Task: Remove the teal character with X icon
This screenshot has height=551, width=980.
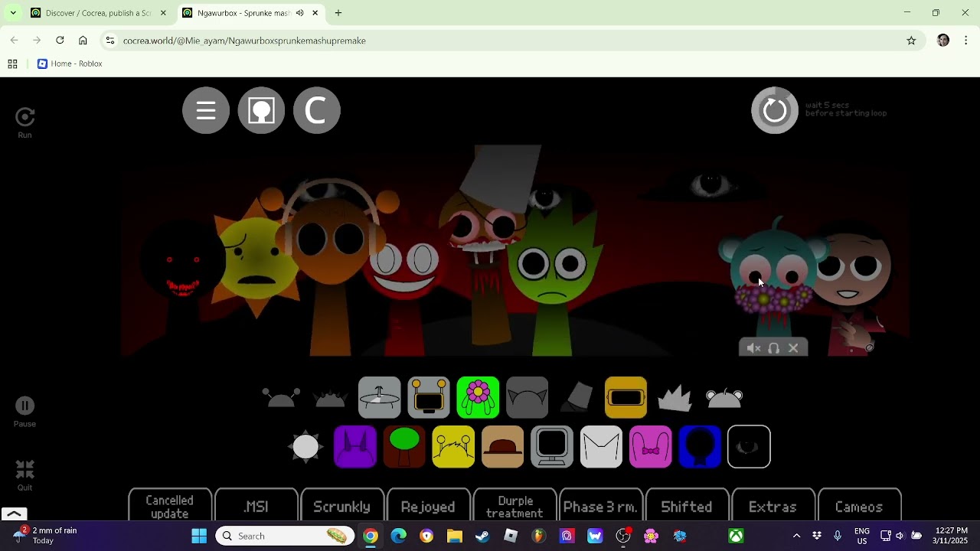Action: point(793,348)
